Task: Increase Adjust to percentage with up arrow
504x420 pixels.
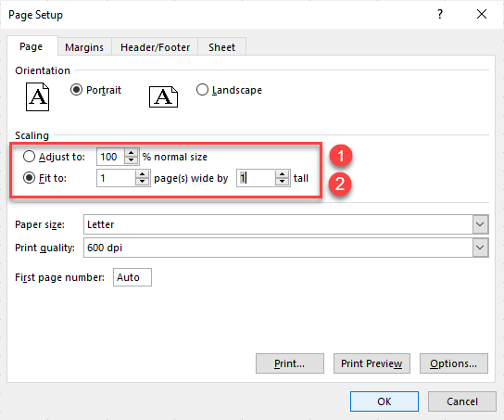Action: pos(132,153)
